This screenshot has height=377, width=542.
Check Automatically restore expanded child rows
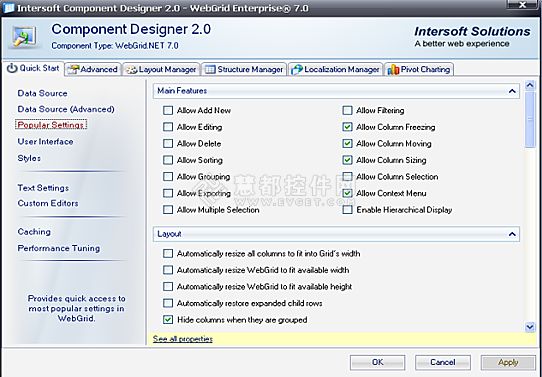(168, 303)
